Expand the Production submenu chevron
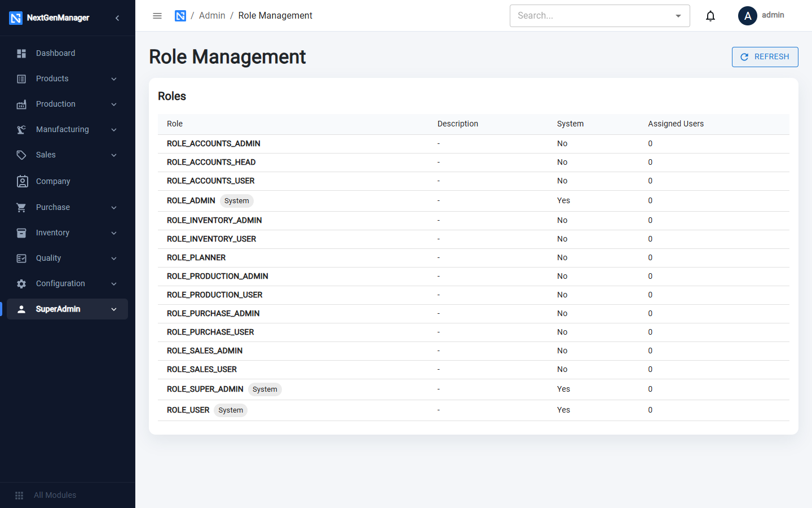Image resolution: width=812 pixels, height=508 pixels. (114, 104)
